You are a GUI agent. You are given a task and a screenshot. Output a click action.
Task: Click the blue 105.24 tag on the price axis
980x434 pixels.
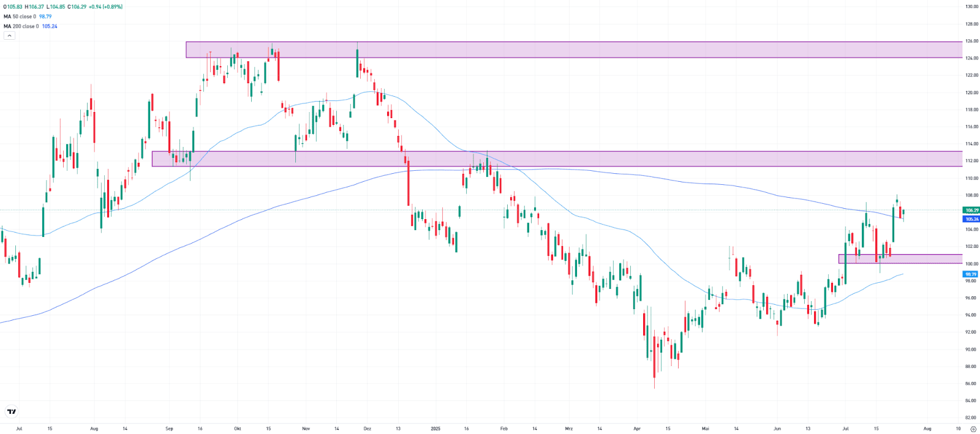971,219
